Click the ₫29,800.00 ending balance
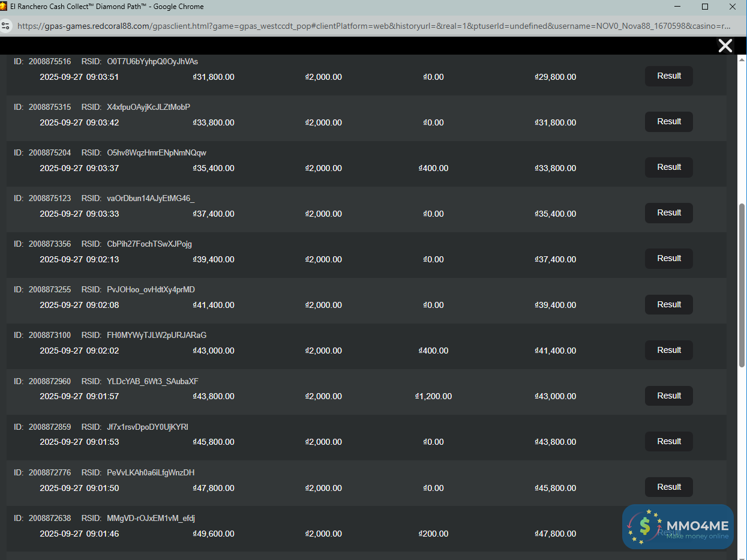The height and width of the screenshot is (560, 747). (556, 77)
